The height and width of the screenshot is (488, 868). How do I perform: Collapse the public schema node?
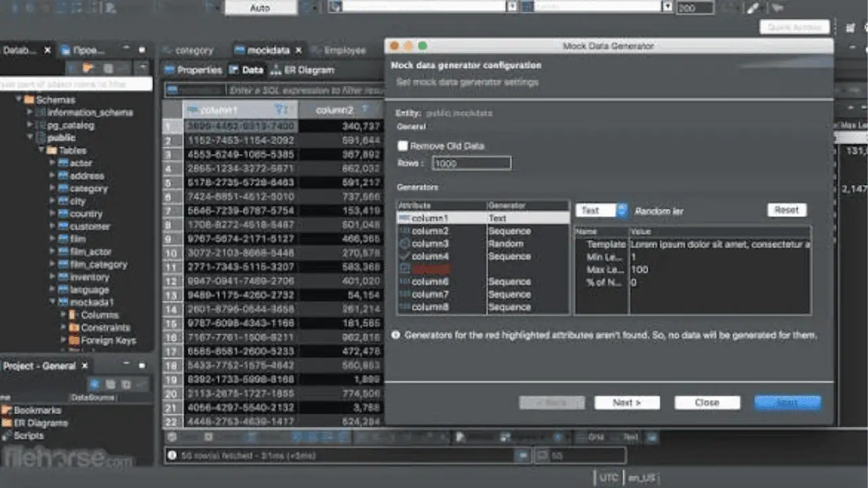(x=30, y=138)
